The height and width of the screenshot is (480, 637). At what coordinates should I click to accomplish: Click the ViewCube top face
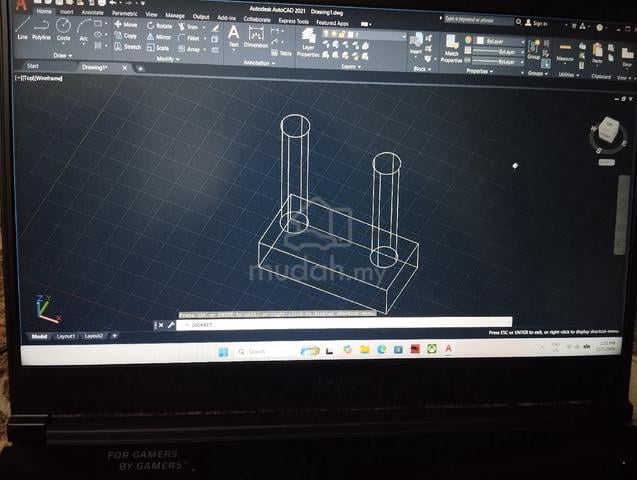pos(608,129)
